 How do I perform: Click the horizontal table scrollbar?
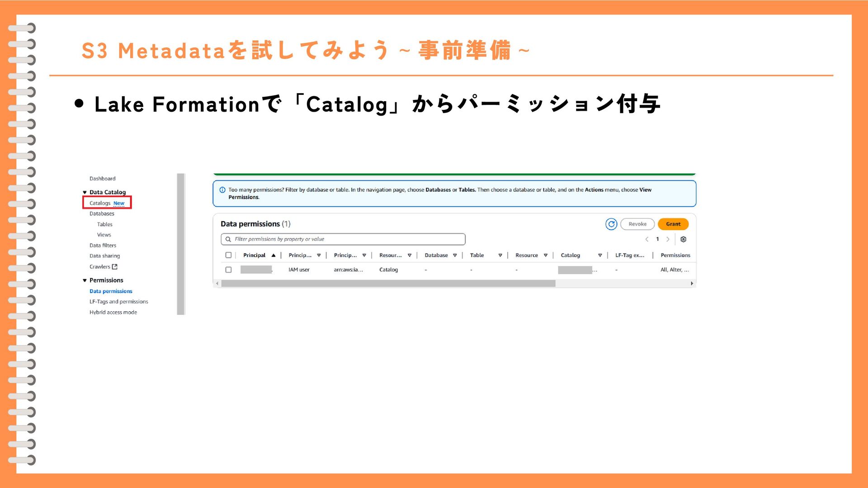coord(388,283)
